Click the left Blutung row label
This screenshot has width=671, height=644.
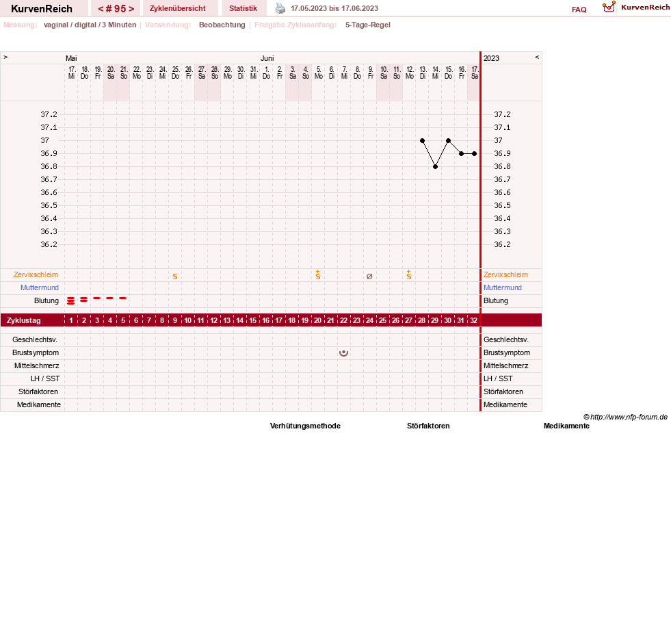[47, 300]
